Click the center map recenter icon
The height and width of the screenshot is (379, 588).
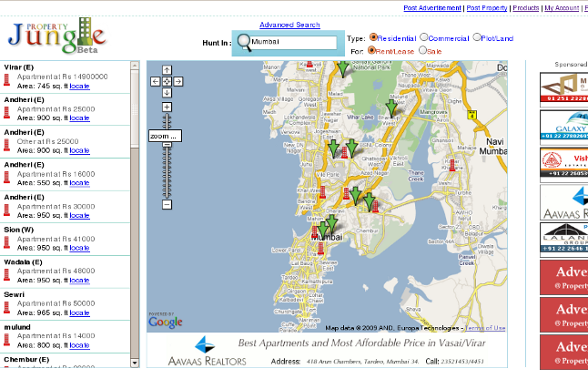(x=167, y=81)
